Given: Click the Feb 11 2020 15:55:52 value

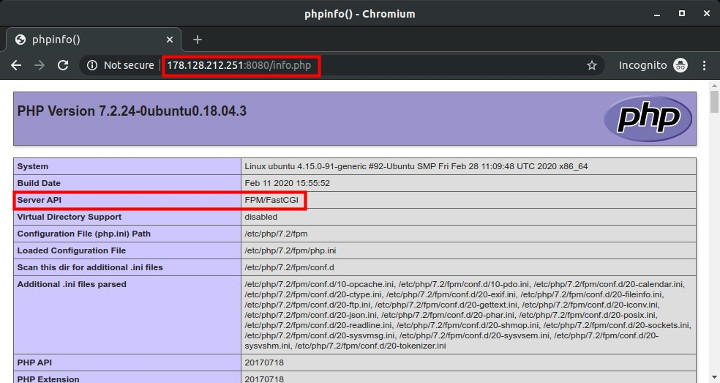Looking at the screenshot, I should (287, 183).
